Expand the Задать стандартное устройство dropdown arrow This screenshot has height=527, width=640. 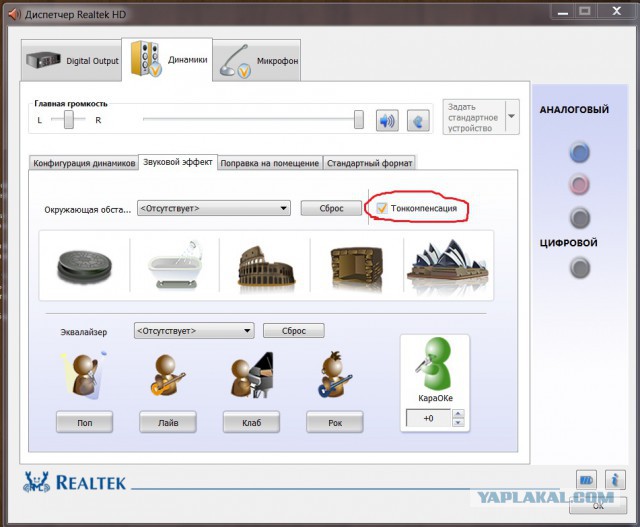pos(512,117)
